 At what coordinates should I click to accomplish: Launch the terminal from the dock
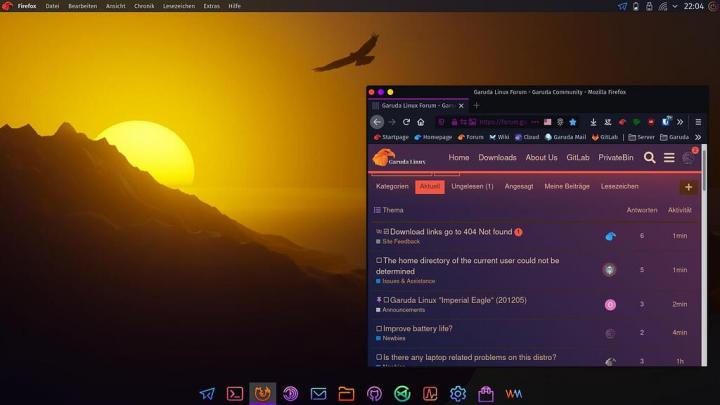tap(235, 393)
